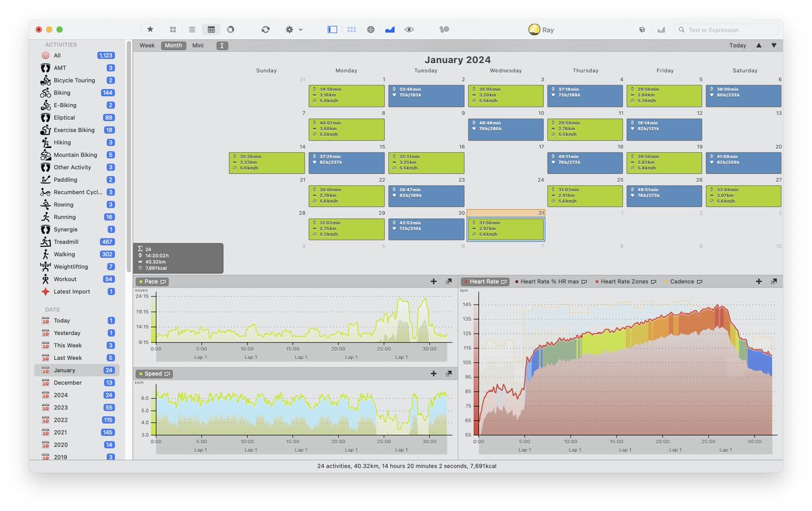Select E-Biking in sidebar
Screen dimensions: 812x511
pos(77,105)
